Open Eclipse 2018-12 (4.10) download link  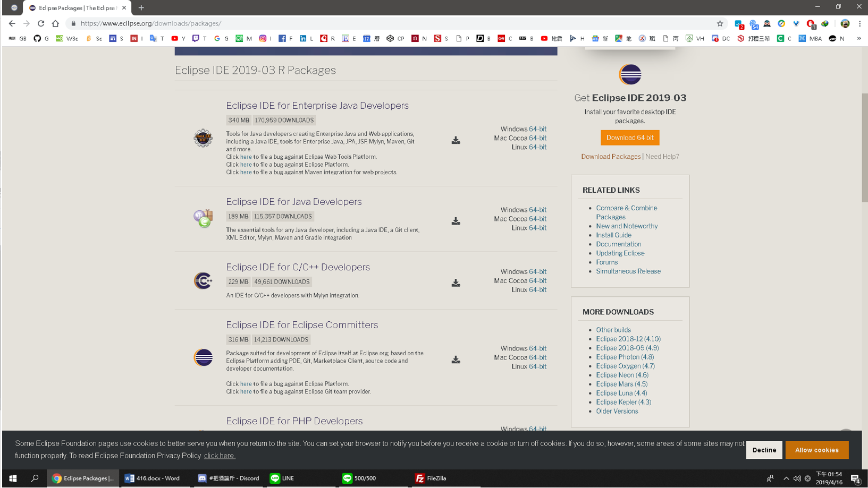click(x=628, y=339)
